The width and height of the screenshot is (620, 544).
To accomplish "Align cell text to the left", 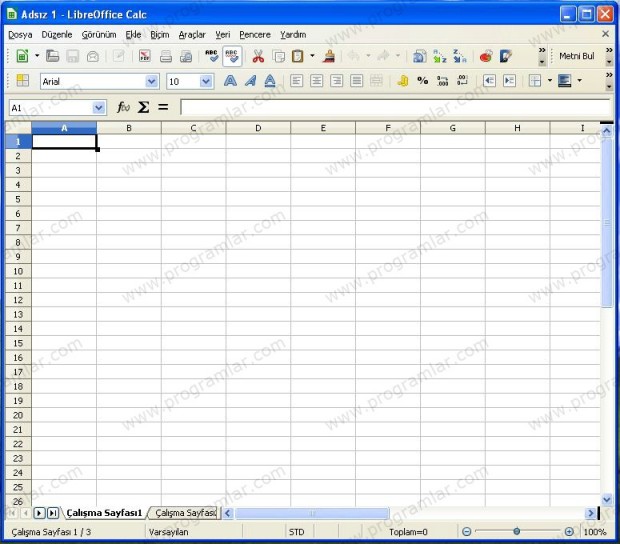I will pyautogui.click(x=297, y=81).
